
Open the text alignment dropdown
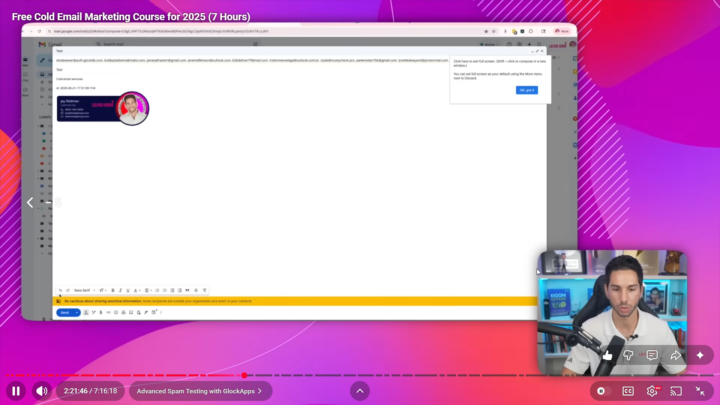click(x=148, y=290)
